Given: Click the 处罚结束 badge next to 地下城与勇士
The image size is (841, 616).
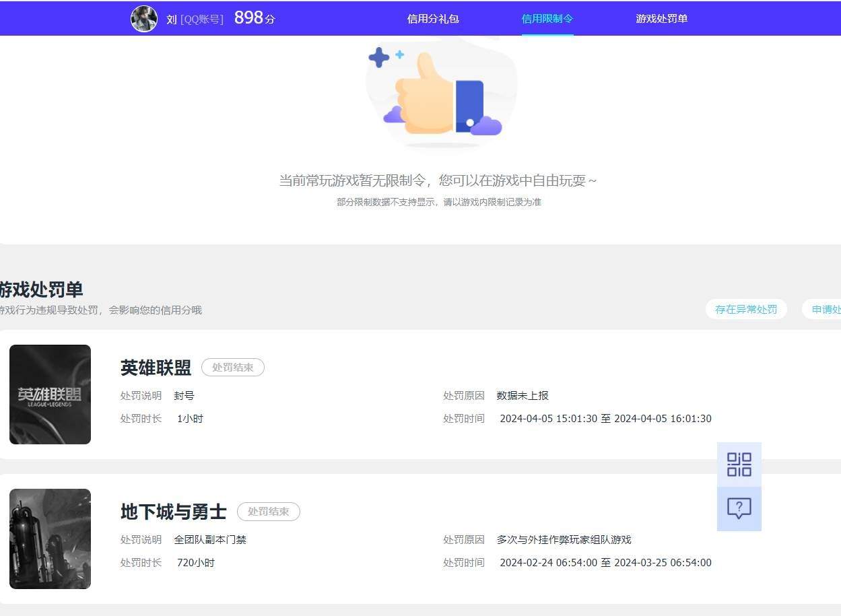Looking at the screenshot, I should [269, 512].
